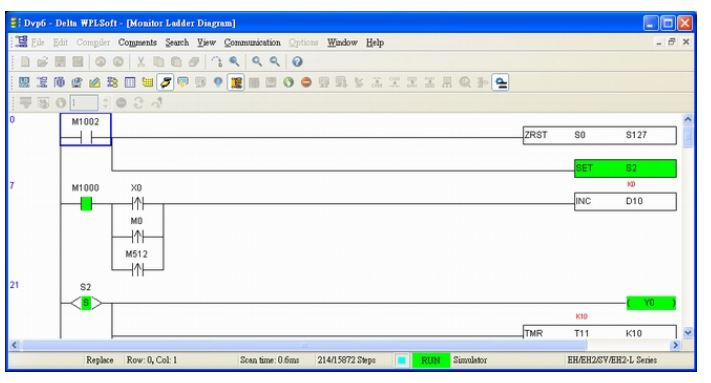Click the 'EH/EH2/SV/EH2-L Series' status text
The image size is (711, 383).
point(612,360)
